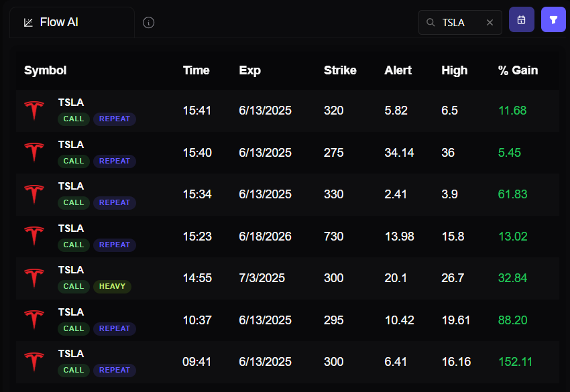The width and height of the screenshot is (570, 392).
Task: Select the 88.20 percent gain value
Action: click(512, 320)
